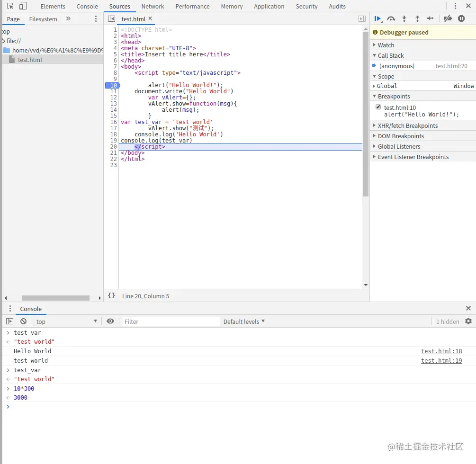Show the console sidebar

10,321
